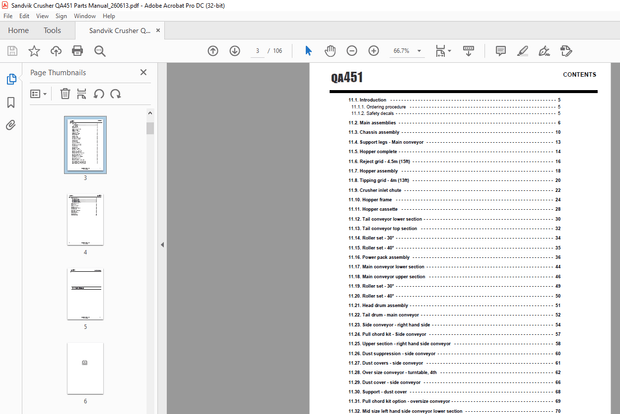Click the thumbnails panel scroll up arrow
The width and height of the screenshot is (620, 414).
point(150,113)
